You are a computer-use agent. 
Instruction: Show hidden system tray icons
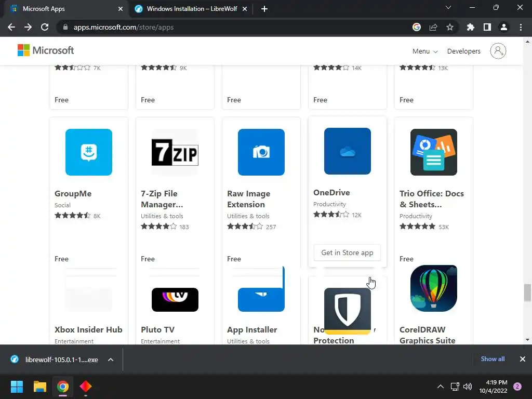pyautogui.click(x=440, y=387)
